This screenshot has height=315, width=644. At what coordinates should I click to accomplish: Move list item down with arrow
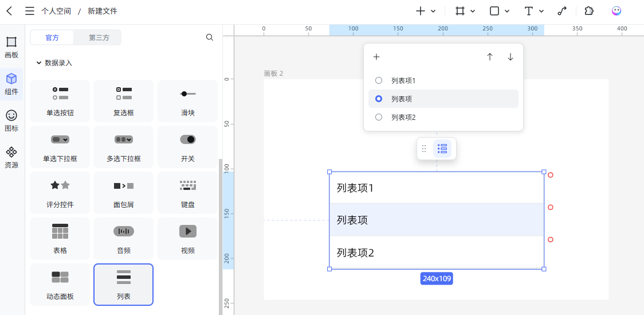pos(511,57)
